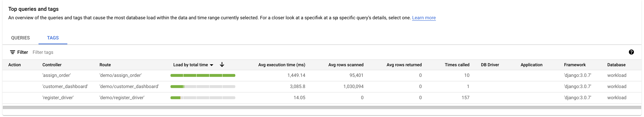Click the load bar for 'assign_order'
This screenshot has height=117, width=644.
coord(203,75)
